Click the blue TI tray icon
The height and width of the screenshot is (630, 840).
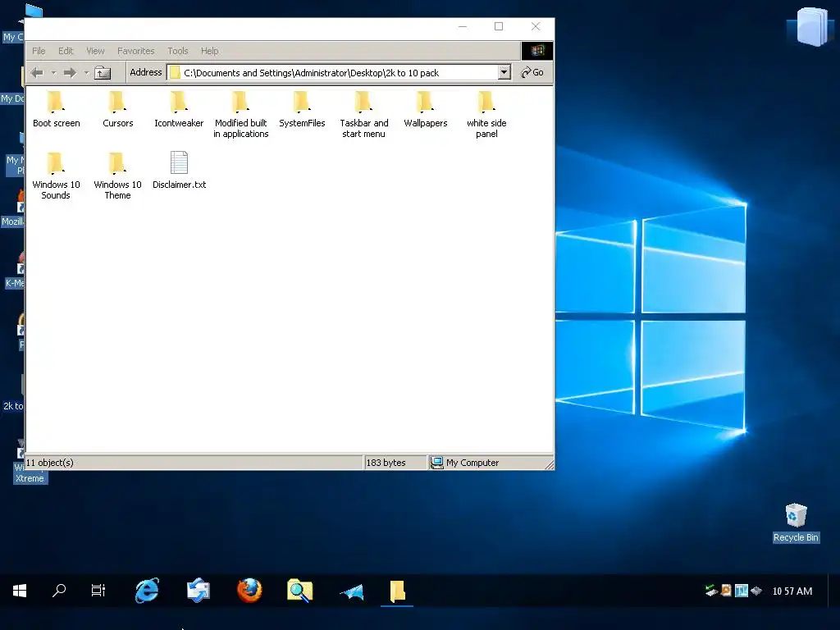click(x=742, y=591)
